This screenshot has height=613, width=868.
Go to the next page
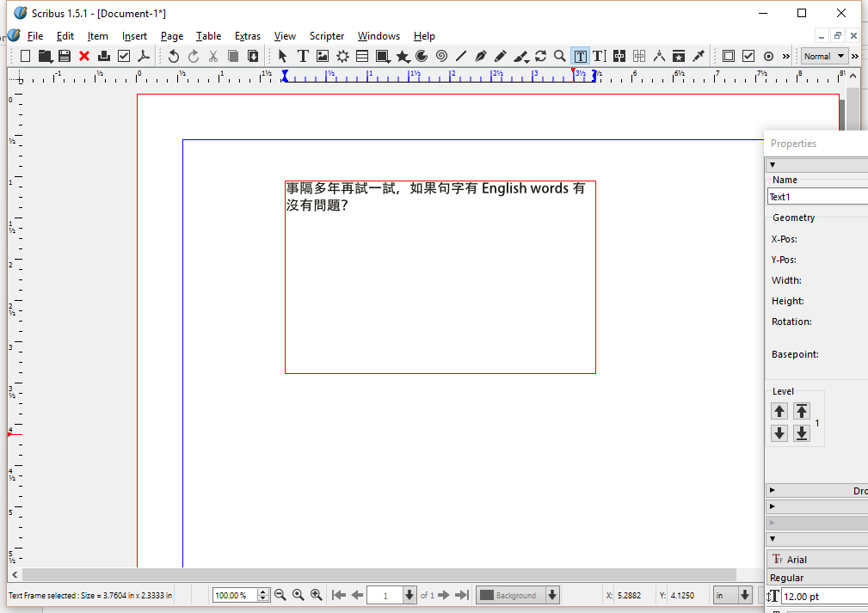pyautogui.click(x=444, y=595)
